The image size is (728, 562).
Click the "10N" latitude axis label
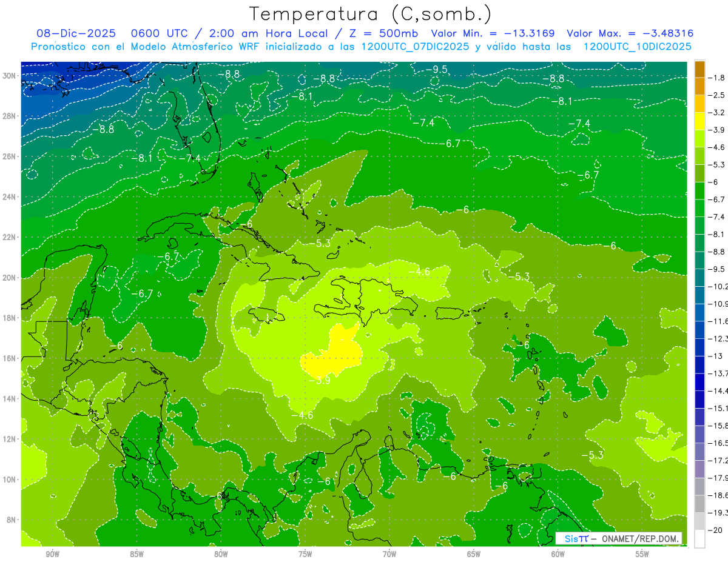click(10, 479)
